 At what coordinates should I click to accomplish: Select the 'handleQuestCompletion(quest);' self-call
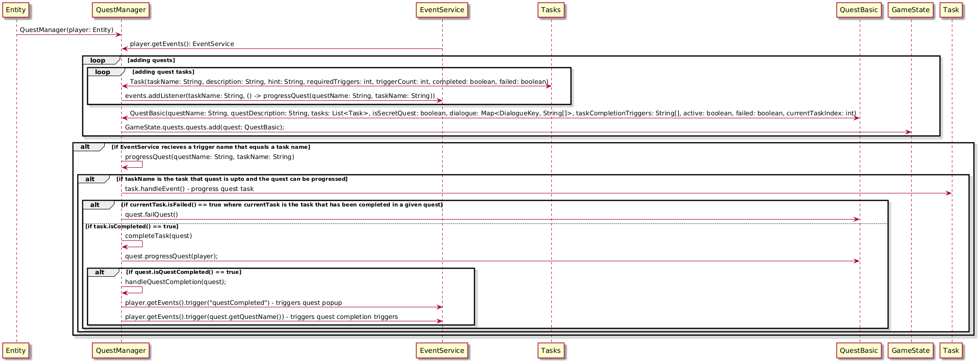click(x=176, y=282)
